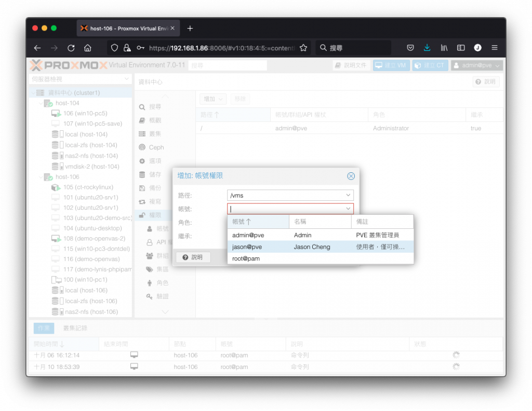Click the 說明 help button in dialog

[193, 257]
